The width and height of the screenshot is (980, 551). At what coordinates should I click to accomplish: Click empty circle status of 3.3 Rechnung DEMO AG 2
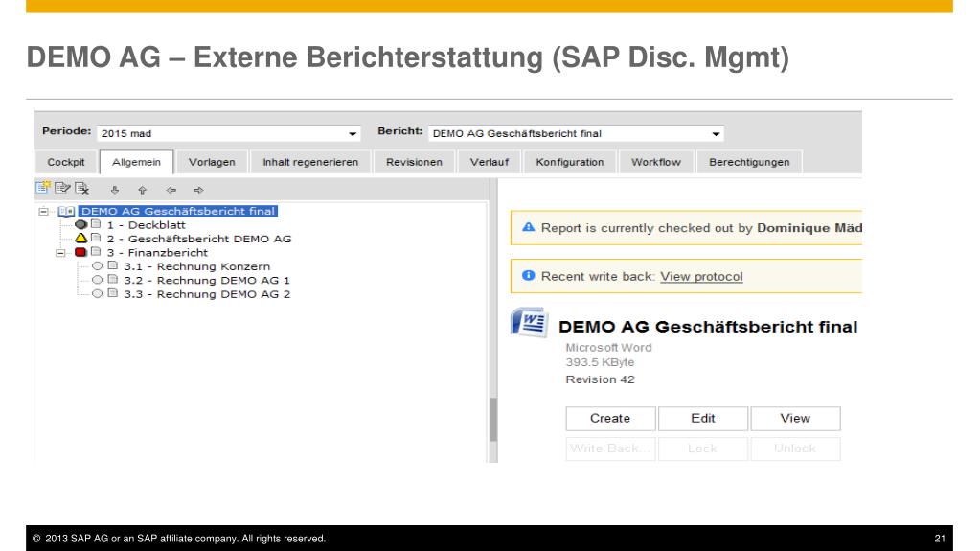pyautogui.click(x=97, y=293)
